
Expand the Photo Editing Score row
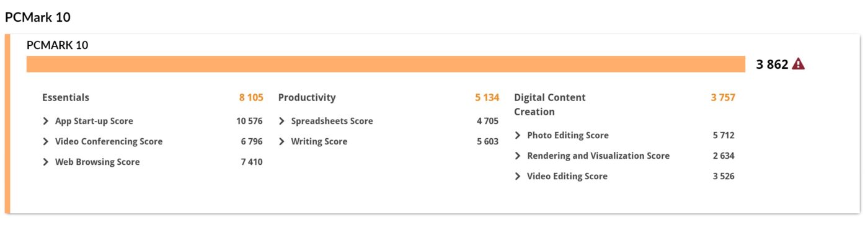click(x=518, y=135)
